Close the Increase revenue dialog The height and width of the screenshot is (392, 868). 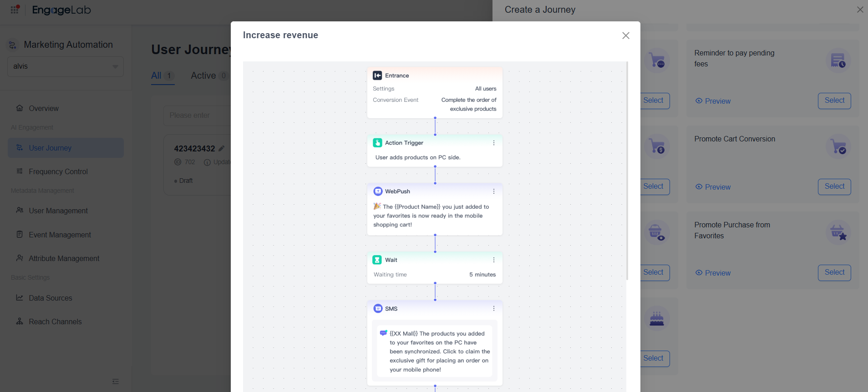point(626,35)
